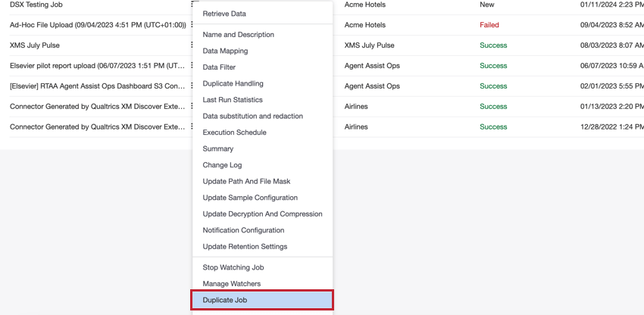Image resolution: width=644 pixels, height=315 pixels.
Task: Click Agent Assist Ops in Elsevier pilot row
Action: coord(372,66)
